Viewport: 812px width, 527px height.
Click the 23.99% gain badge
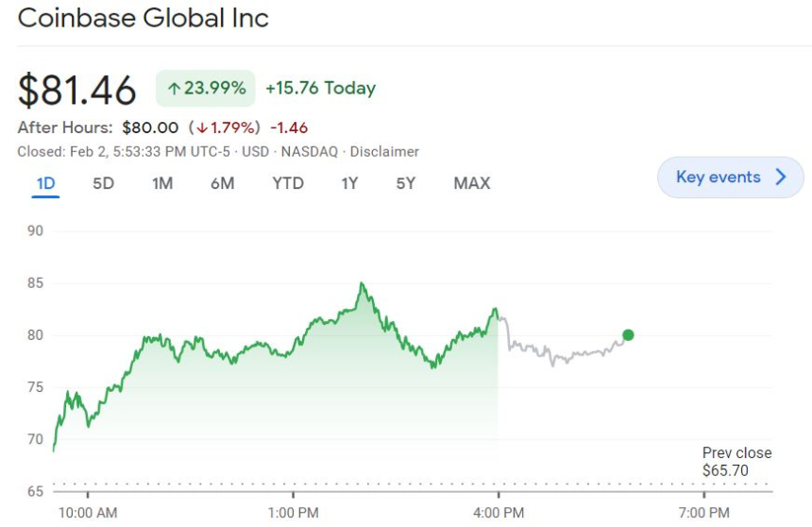pos(206,89)
